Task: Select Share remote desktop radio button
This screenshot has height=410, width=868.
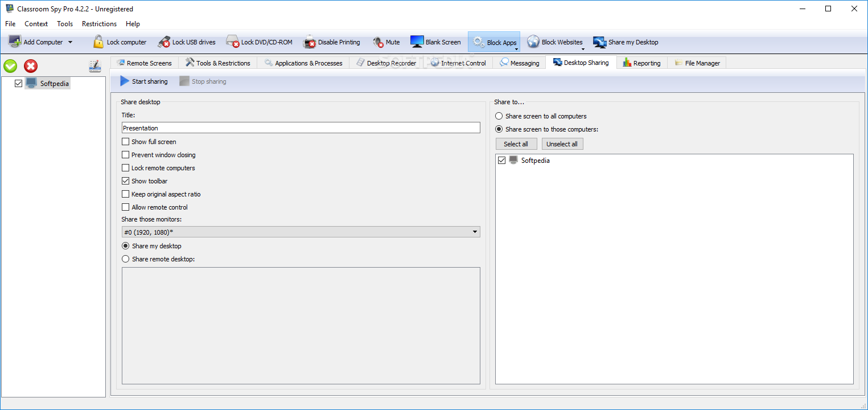Action: pyautogui.click(x=126, y=259)
